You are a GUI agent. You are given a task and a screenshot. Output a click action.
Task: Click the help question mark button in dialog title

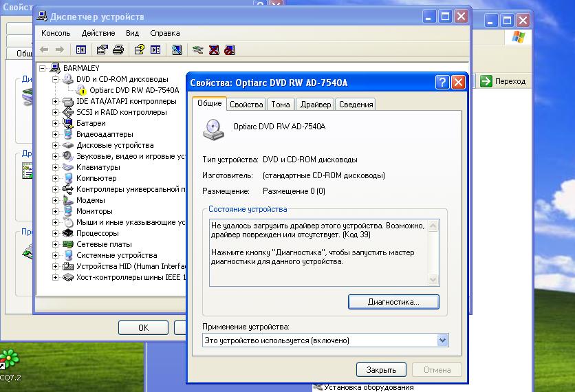[442, 82]
